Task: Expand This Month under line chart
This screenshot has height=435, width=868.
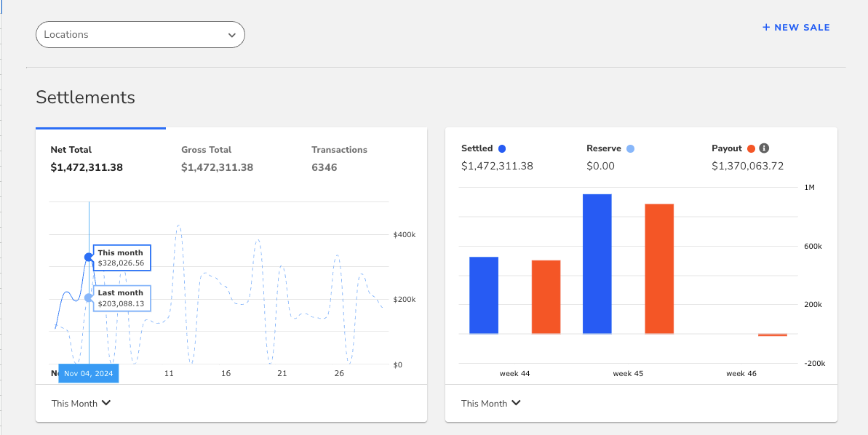Action: pyautogui.click(x=81, y=403)
